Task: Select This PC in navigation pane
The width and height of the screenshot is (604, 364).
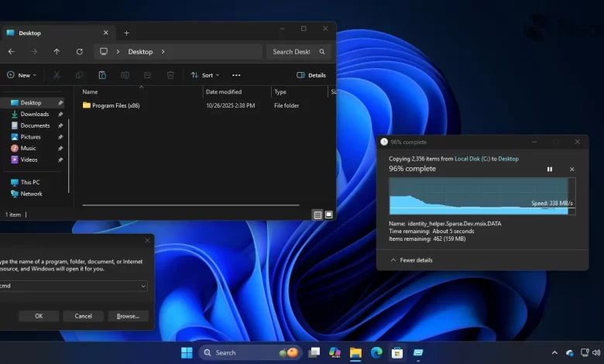Action: click(x=32, y=182)
